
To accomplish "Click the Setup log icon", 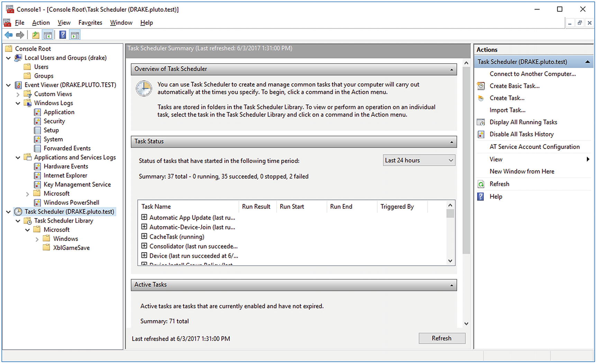I will click(37, 130).
